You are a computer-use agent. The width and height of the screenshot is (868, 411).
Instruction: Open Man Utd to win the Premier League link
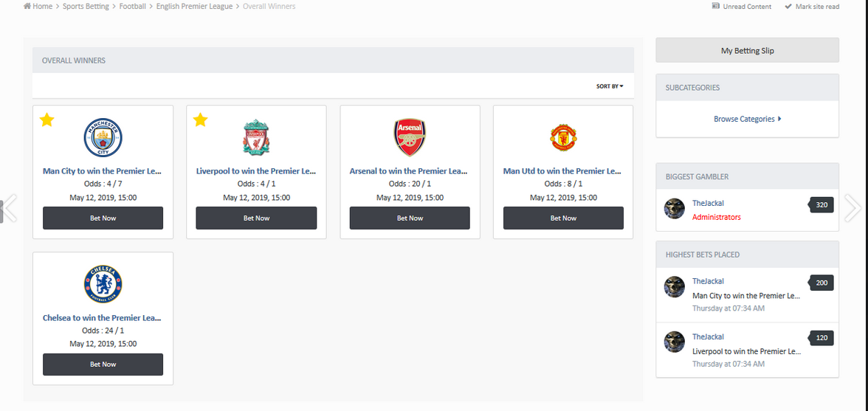[x=562, y=171]
